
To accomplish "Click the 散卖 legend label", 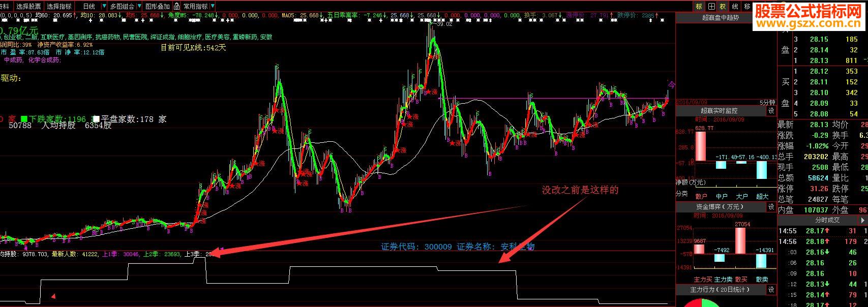I will click(x=762, y=280).
